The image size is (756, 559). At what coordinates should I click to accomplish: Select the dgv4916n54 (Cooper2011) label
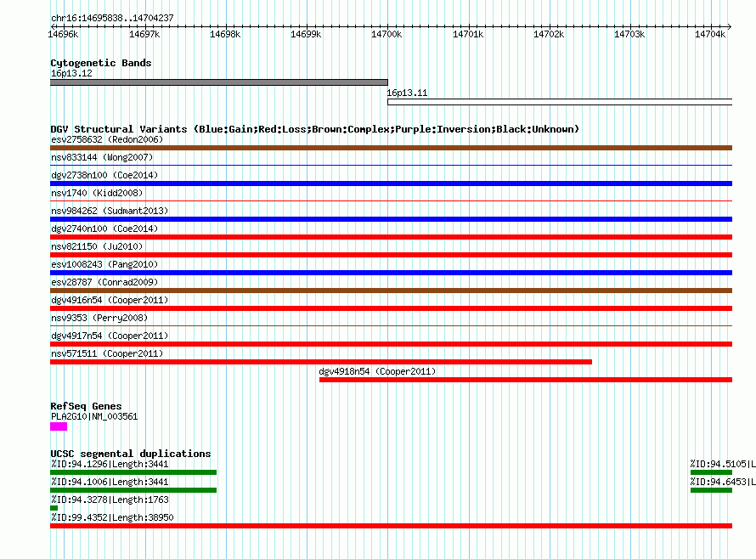coord(110,300)
